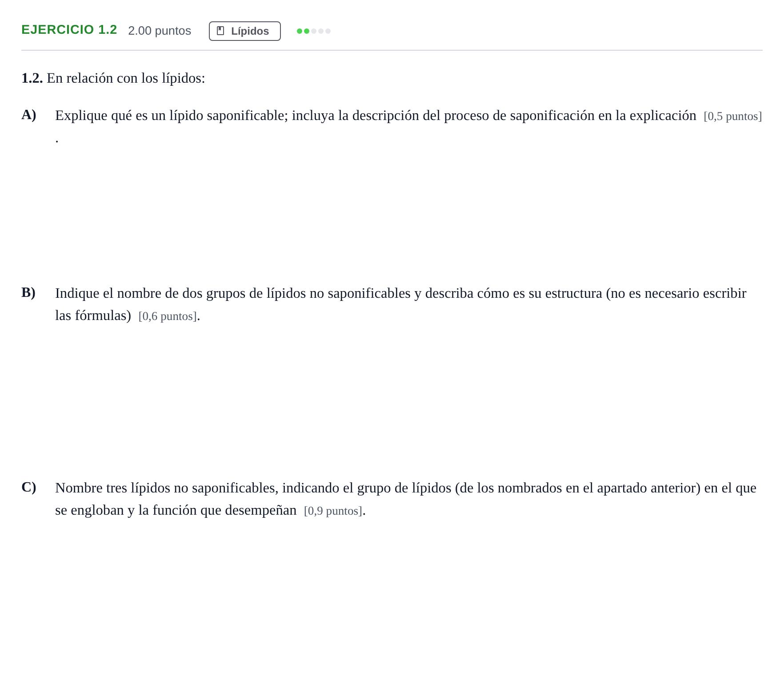
Task: Click the '1.2. En relación con los lípidos' line
Action: pyautogui.click(x=113, y=78)
